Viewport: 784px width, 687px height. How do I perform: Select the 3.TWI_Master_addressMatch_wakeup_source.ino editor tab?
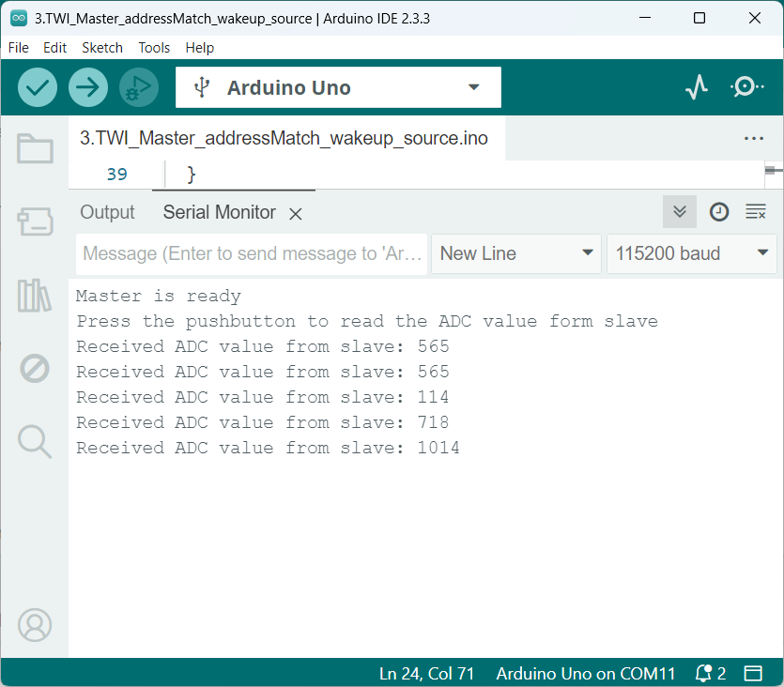coord(284,138)
